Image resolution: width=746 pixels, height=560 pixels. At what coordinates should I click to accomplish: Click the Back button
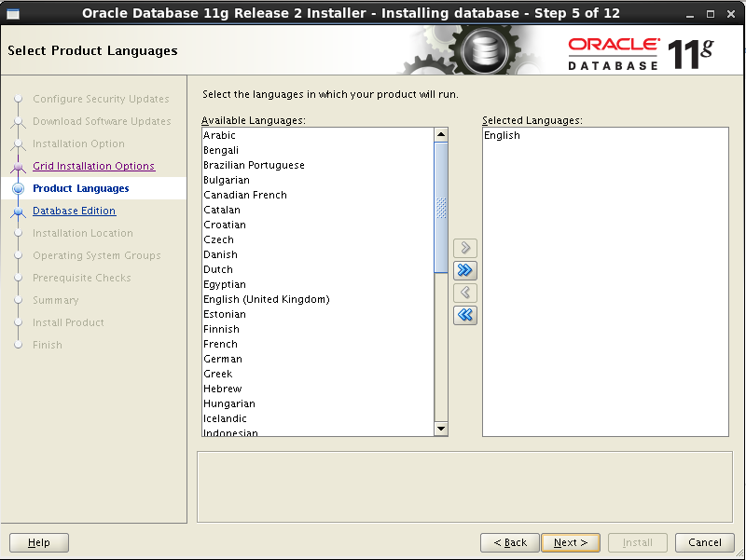coord(509,542)
